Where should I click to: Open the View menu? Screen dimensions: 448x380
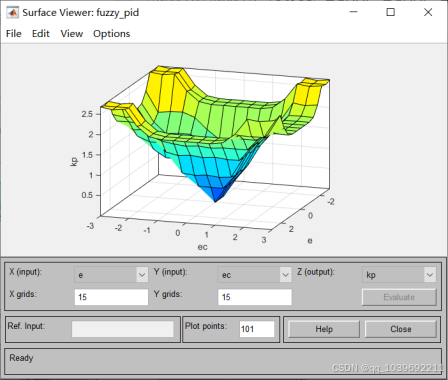(72, 34)
